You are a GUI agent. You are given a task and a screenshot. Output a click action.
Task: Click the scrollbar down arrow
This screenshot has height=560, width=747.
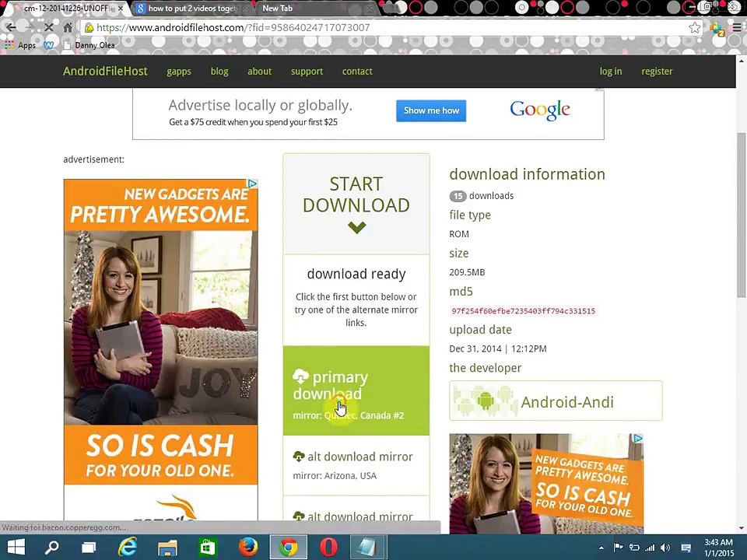click(x=742, y=528)
